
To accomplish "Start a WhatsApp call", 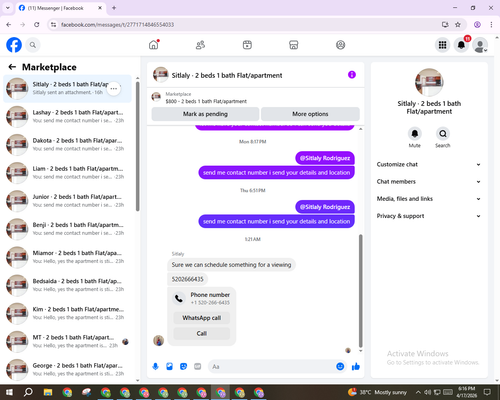I will pyautogui.click(x=202, y=318).
